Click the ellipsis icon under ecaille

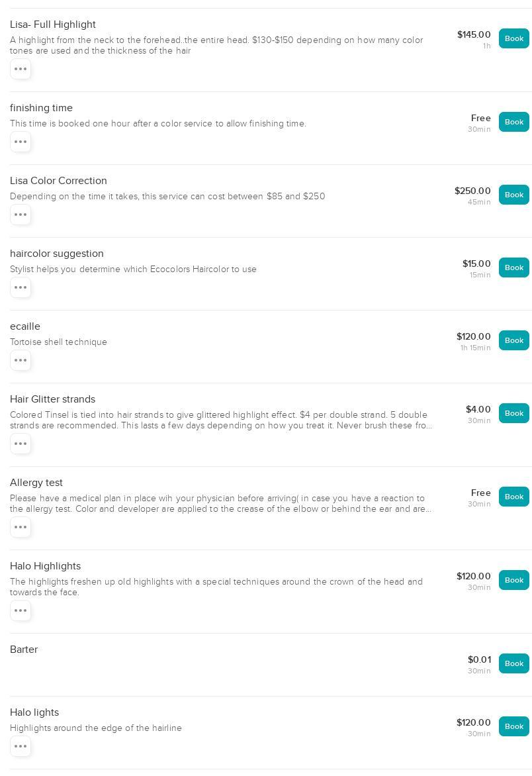(21, 360)
